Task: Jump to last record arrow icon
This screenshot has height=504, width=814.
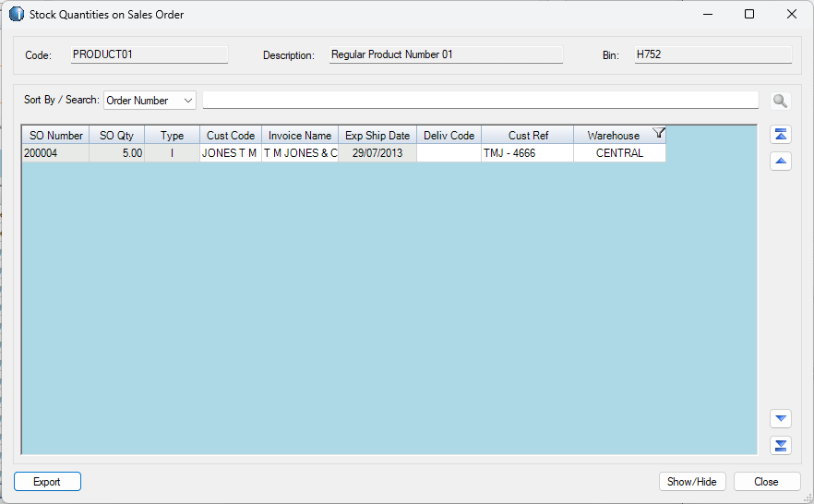Action: coord(780,445)
